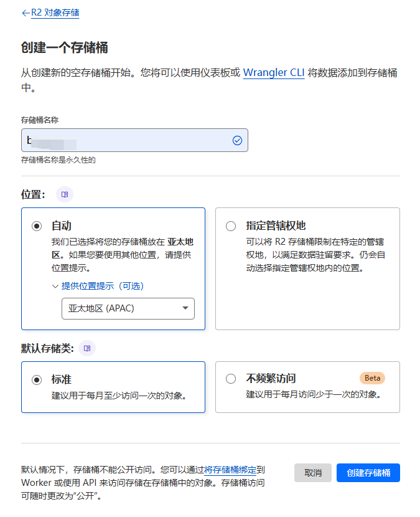Select the 指定管辖权地 radio button
Screen dimensions: 420x517
click(x=231, y=226)
